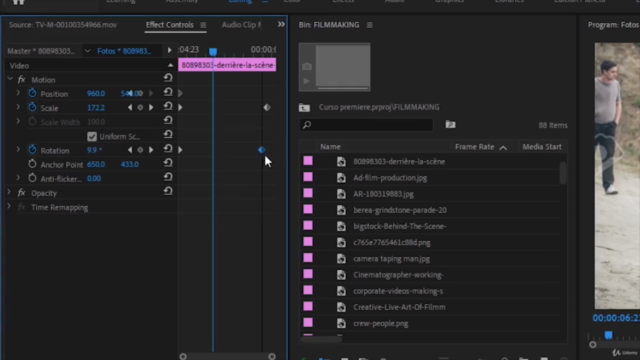640x360 pixels.
Task: Go to next Rotation keyframe
Action: 151,150
